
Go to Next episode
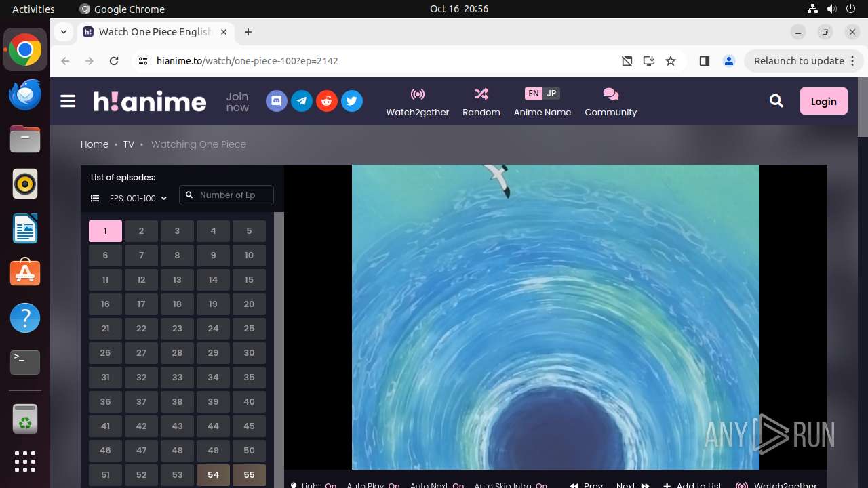pyautogui.click(x=633, y=485)
